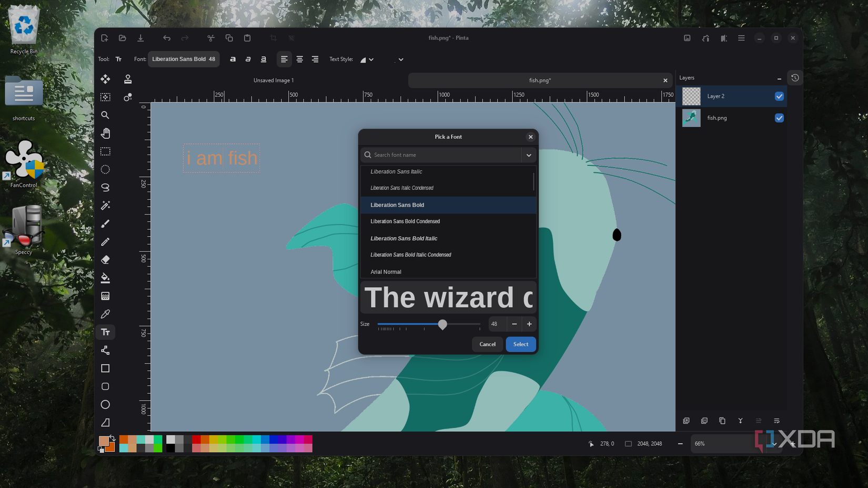Toggle italic text style button
The height and width of the screenshot is (488, 868).
pyautogui.click(x=248, y=59)
